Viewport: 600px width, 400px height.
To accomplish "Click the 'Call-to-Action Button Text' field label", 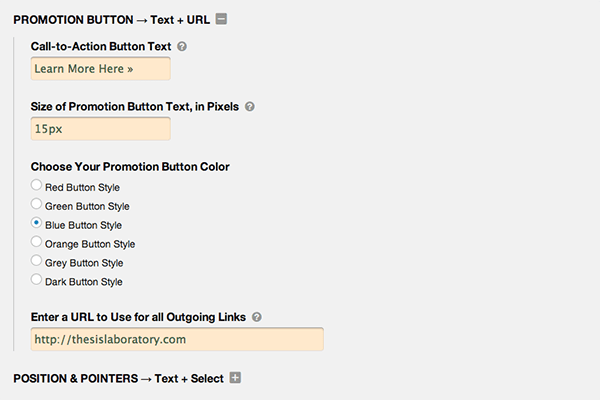I will pos(101,47).
